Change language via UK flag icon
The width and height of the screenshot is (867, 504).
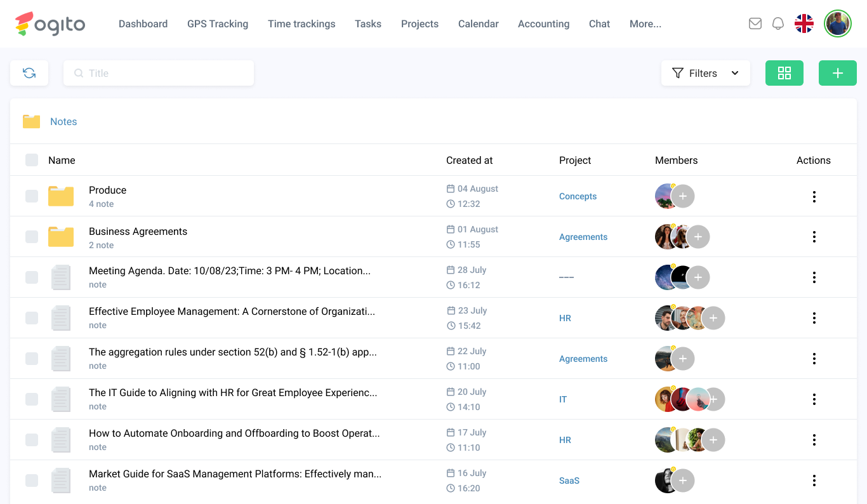click(804, 23)
